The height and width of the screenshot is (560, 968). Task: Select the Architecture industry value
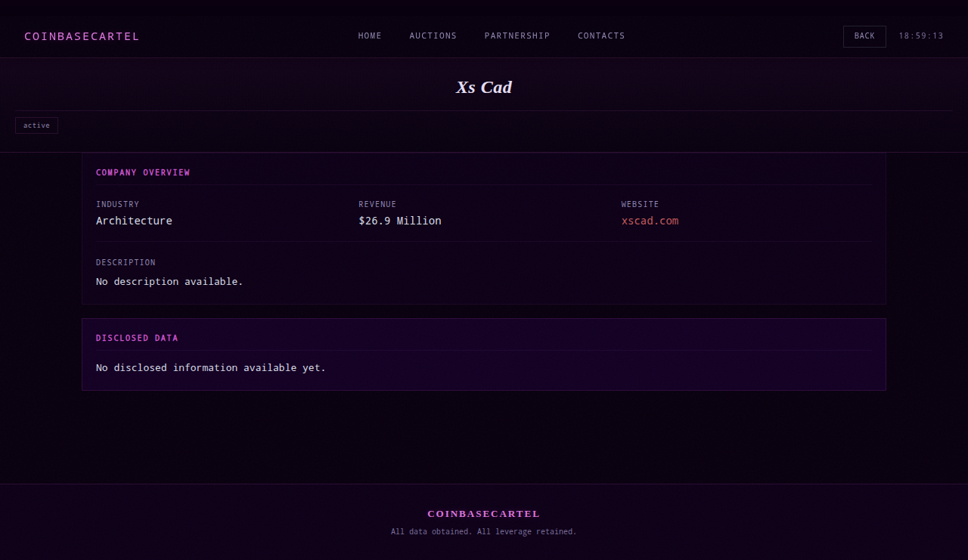click(x=134, y=221)
